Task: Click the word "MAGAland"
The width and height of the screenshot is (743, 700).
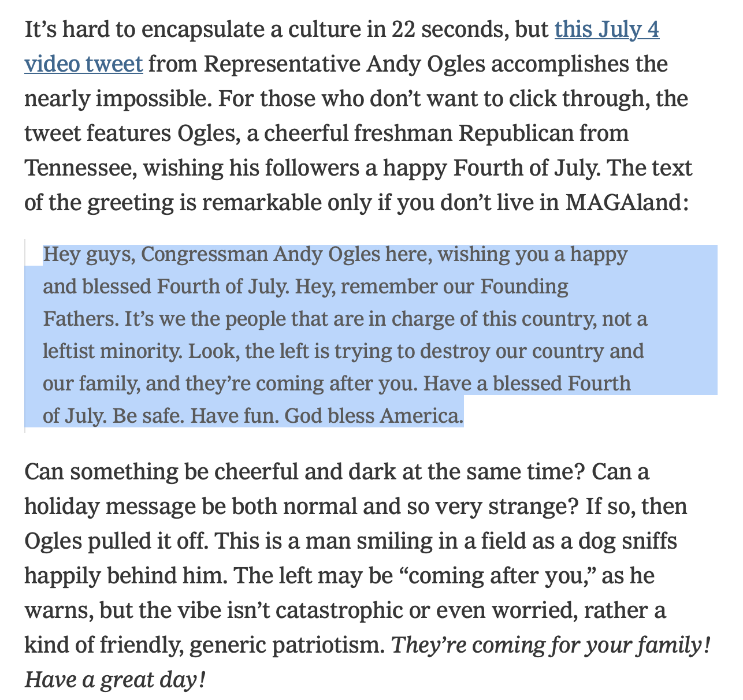Action: click(x=627, y=203)
